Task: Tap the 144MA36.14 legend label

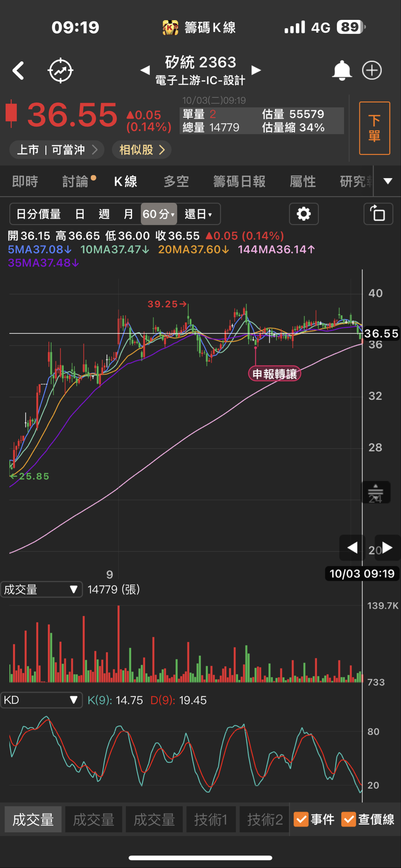Action: point(276,249)
